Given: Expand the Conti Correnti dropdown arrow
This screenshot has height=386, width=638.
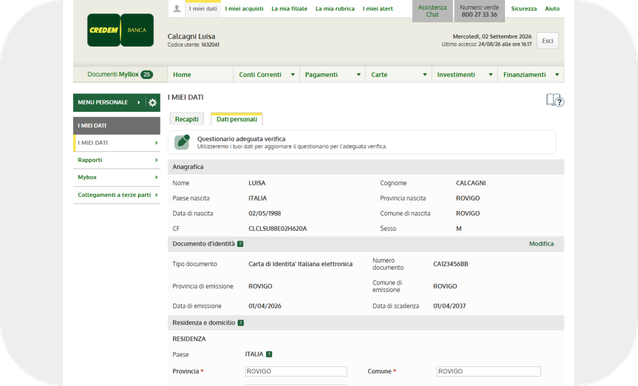Looking at the screenshot, I should tap(293, 74).
